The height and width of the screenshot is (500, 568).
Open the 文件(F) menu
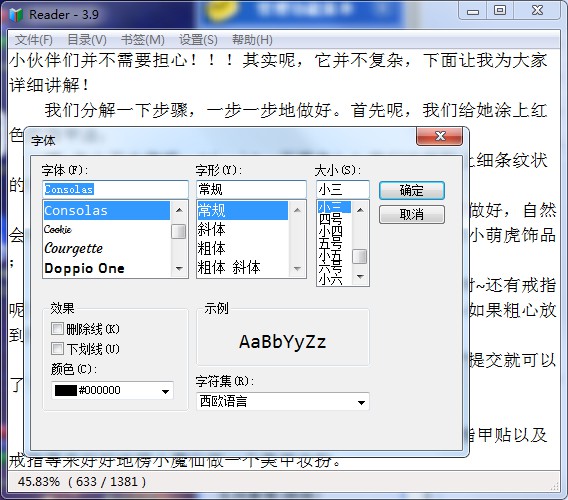click(33, 39)
